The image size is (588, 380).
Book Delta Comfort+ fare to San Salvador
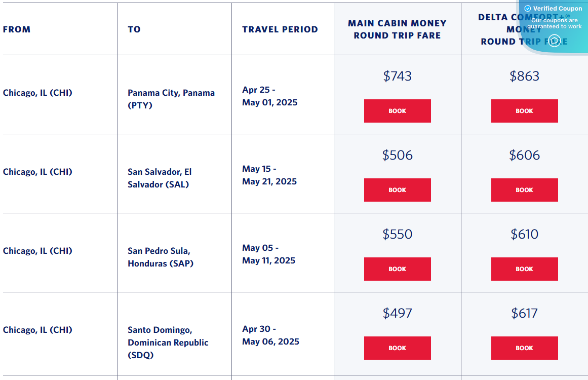524,189
